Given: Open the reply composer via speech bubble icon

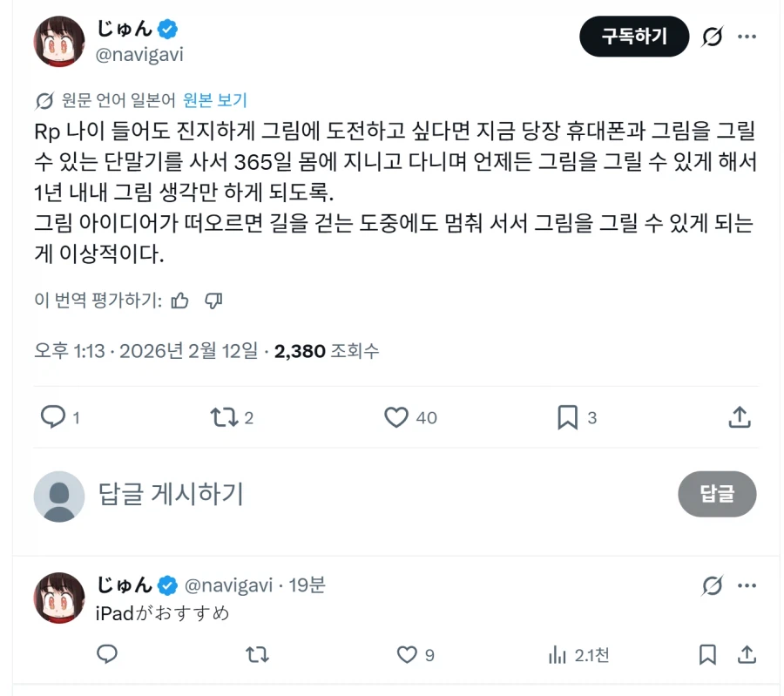Looking at the screenshot, I should (x=52, y=417).
